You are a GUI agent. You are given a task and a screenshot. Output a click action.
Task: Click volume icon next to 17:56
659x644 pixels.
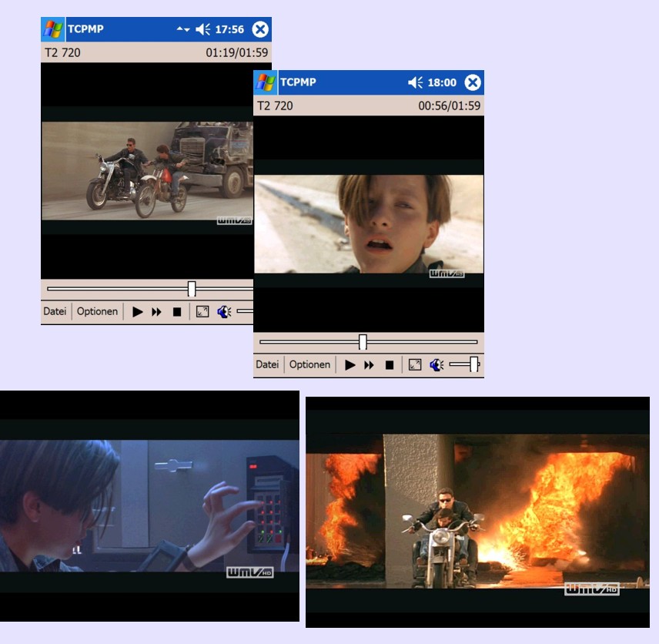click(203, 29)
